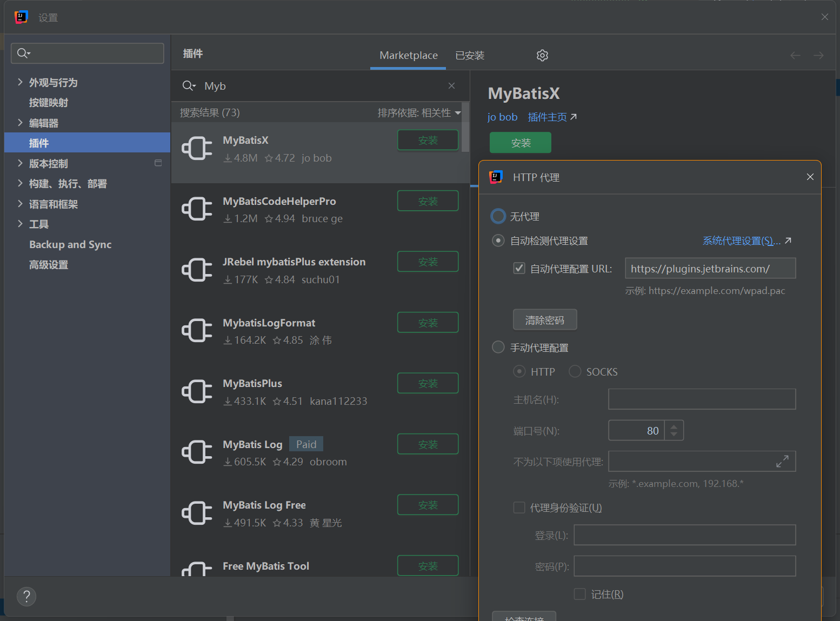
Task: Open Backup and Sync settings
Action: [70, 244]
